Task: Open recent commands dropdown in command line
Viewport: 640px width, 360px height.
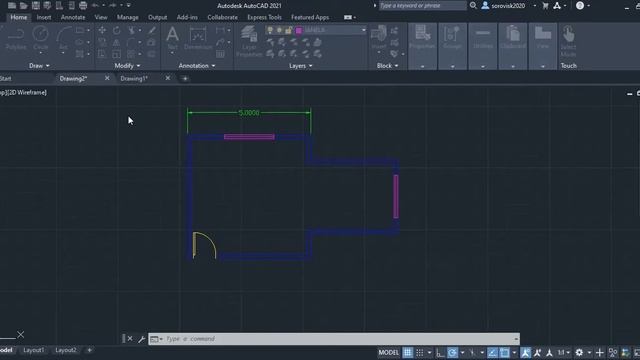Action: coord(156,339)
